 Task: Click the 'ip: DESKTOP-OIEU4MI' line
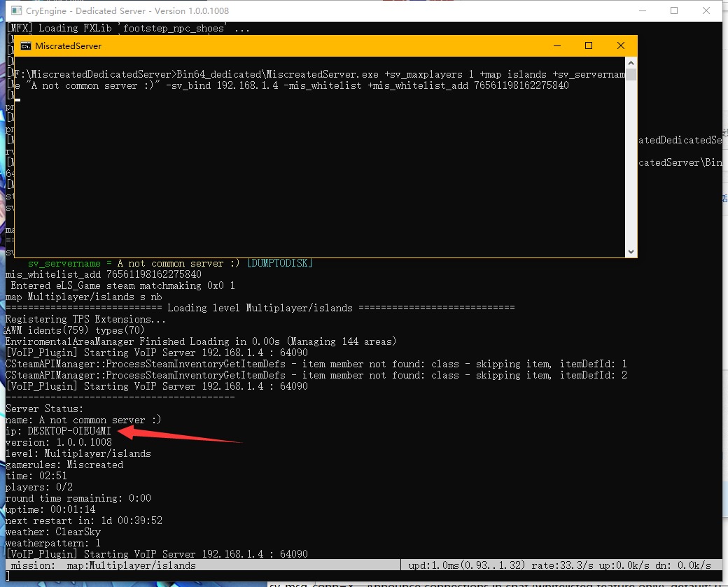(x=59, y=431)
